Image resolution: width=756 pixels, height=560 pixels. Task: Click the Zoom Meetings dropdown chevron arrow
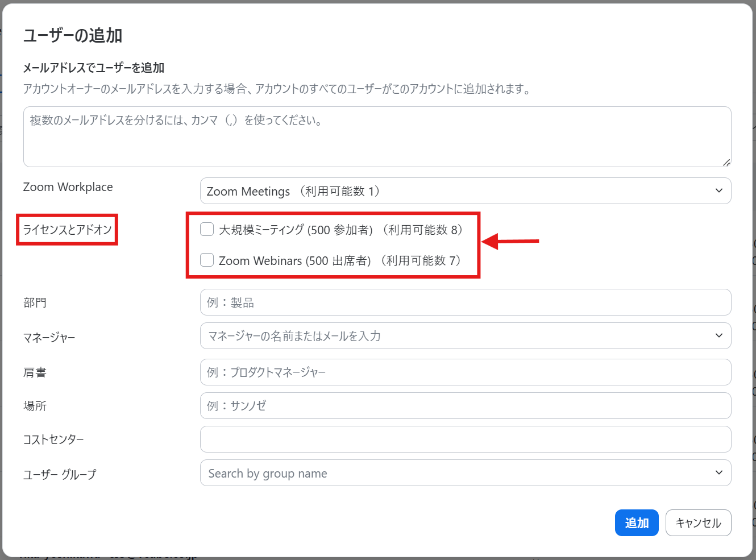pos(719,190)
